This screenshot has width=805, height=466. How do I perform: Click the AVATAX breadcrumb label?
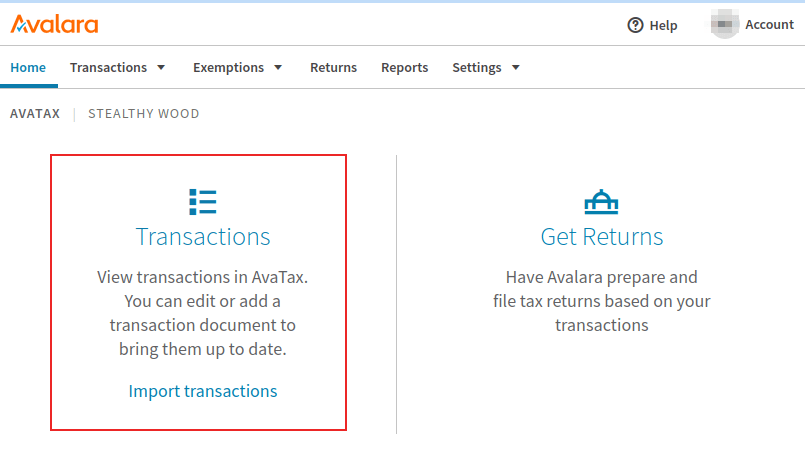(x=35, y=114)
